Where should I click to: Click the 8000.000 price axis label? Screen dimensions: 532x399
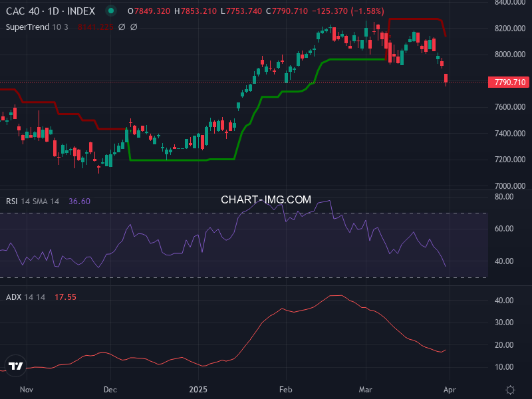click(x=510, y=55)
